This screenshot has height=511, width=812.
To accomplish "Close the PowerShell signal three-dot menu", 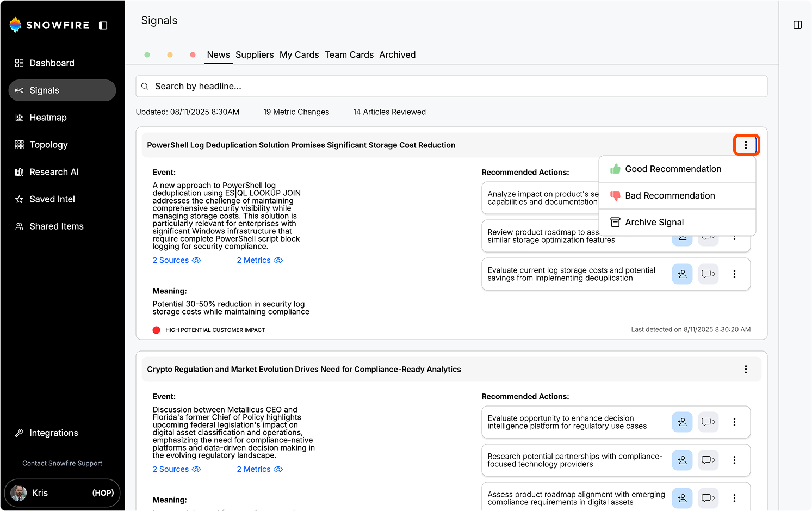I will (746, 145).
